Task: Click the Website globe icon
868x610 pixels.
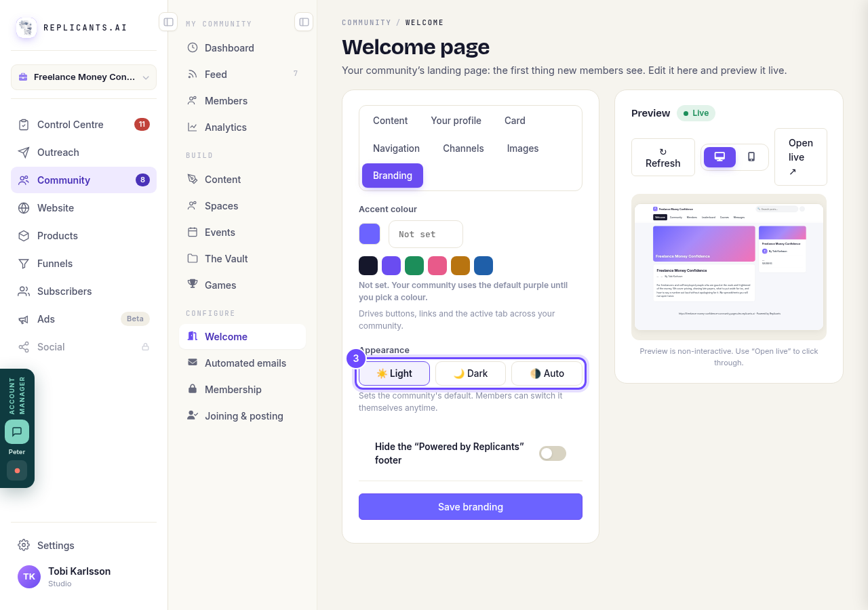Action: pos(24,208)
